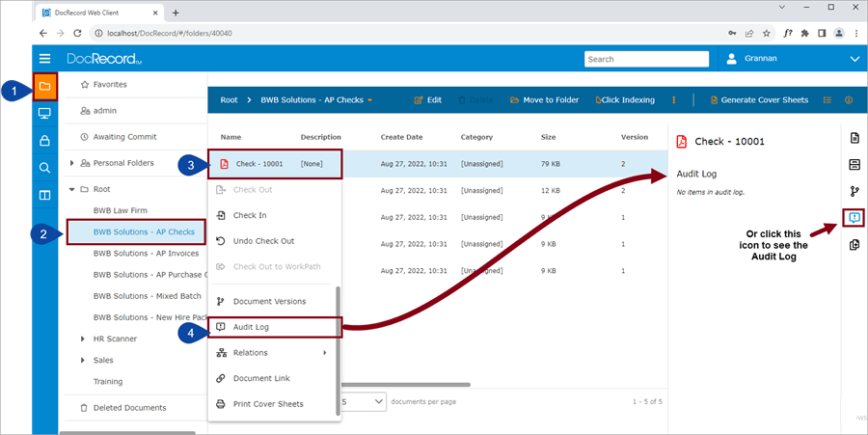Click Root in the breadcrumb
Image resolution: width=868 pixels, height=435 pixels.
click(x=229, y=100)
